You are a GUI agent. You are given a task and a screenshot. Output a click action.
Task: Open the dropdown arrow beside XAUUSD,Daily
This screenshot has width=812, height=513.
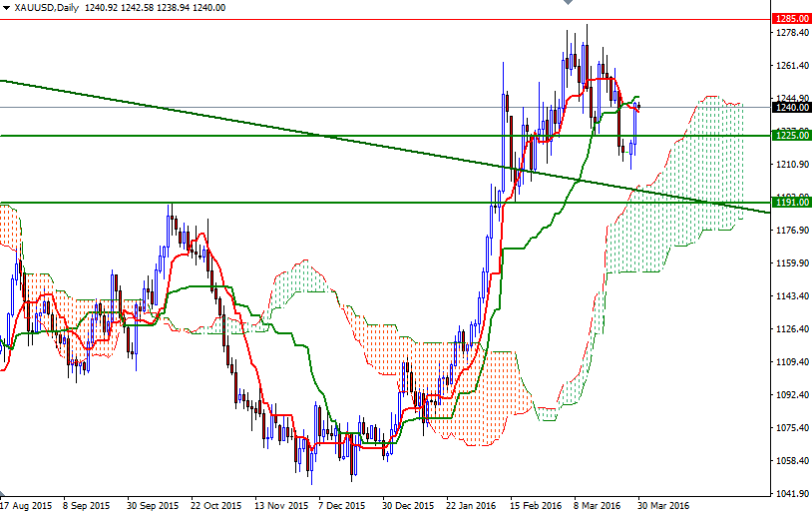(6, 8)
